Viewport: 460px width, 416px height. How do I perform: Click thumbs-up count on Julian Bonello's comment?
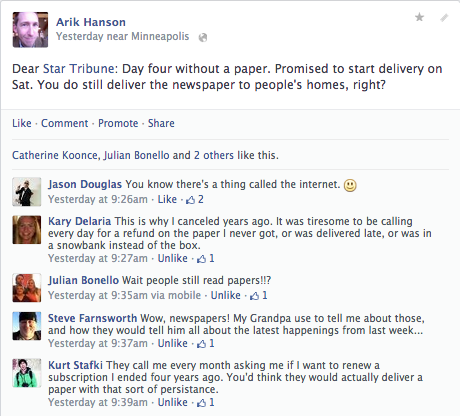point(259,295)
